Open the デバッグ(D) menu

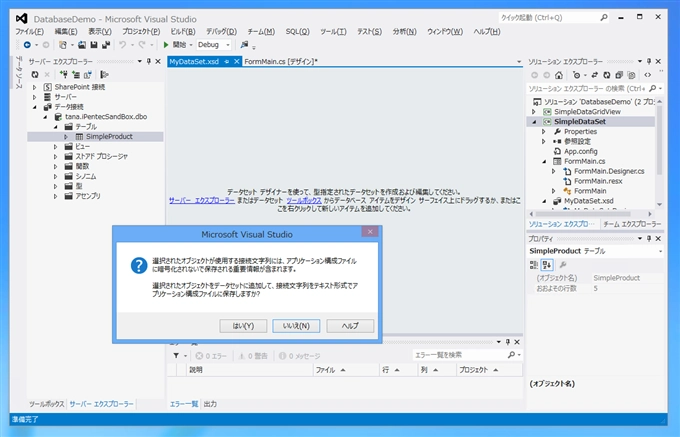[221, 32]
